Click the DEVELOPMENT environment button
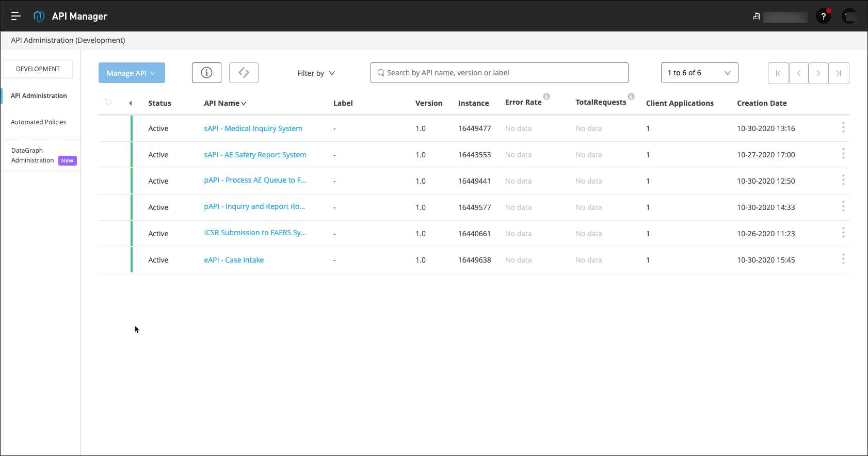 click(x=38, y=69)
